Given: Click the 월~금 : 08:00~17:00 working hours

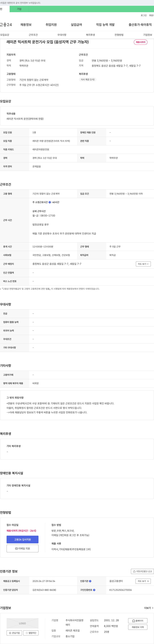Looking at the screenshot, I should point(44,216).
